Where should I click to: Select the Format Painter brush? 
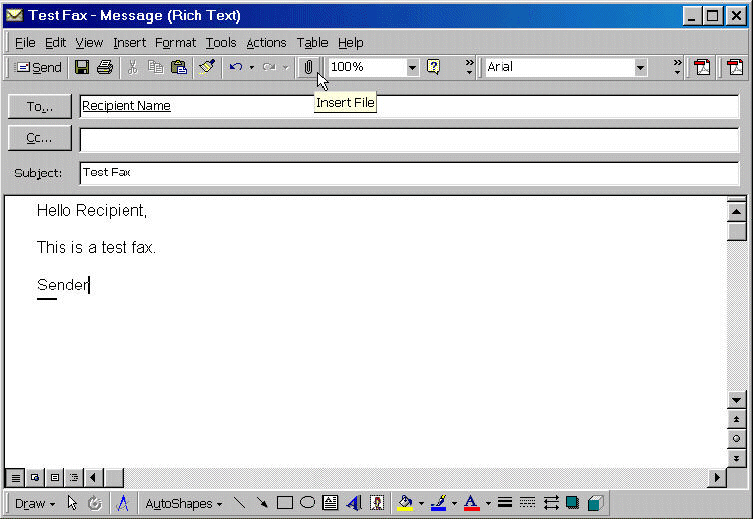207,67
